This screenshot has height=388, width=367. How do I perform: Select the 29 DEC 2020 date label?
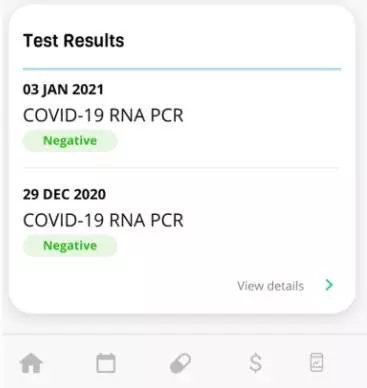point(64,194)
